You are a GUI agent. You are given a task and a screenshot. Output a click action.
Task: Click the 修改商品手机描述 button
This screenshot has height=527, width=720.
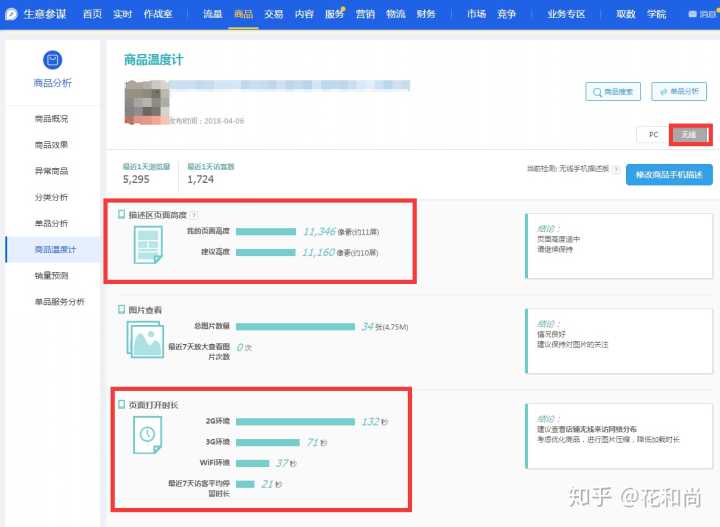[x=669, y=175]
